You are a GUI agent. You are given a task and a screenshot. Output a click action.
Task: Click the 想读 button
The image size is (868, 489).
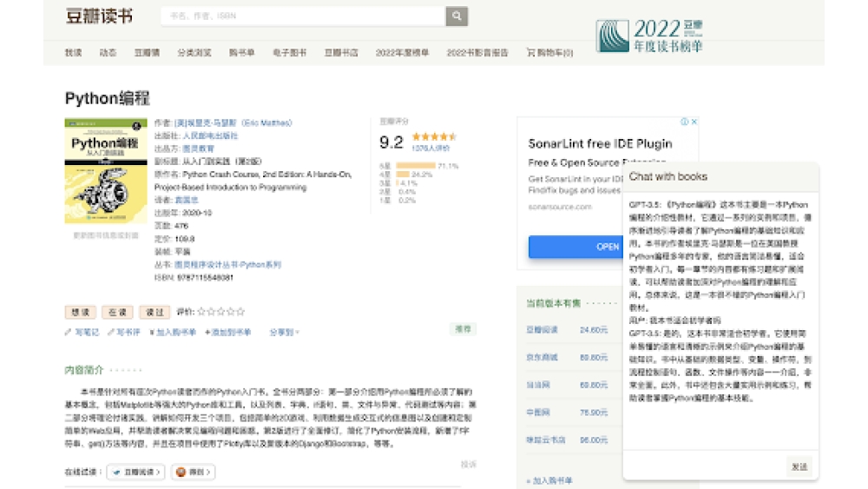point(80,313)
